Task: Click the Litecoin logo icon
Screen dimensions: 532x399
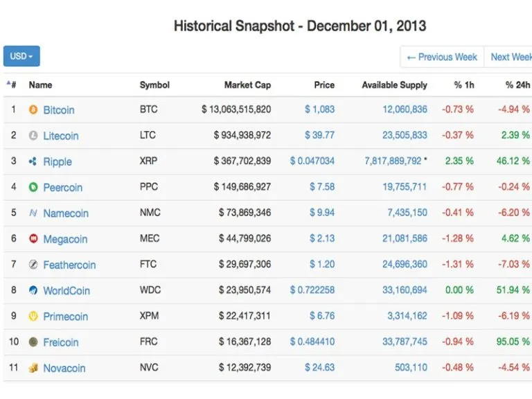Action: click(33, 135)
